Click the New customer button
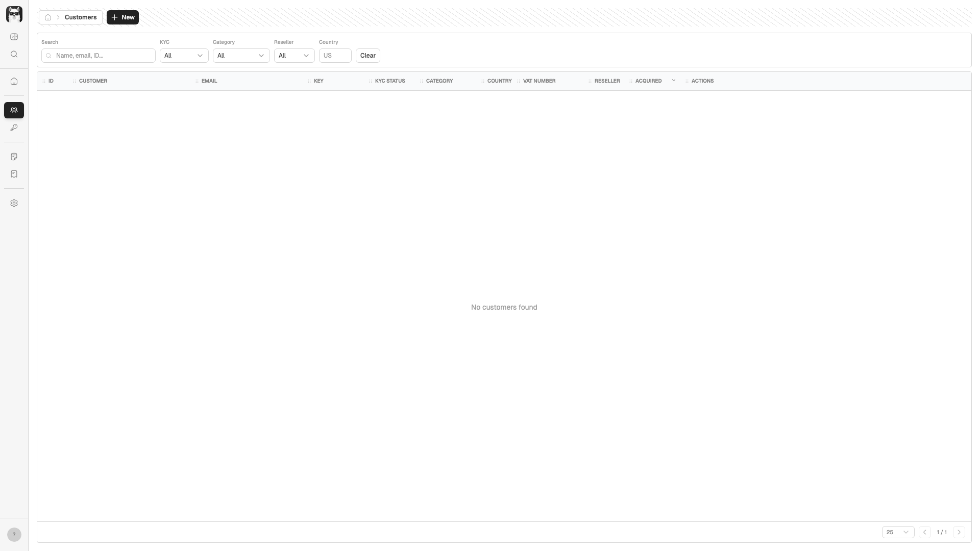This screenshot has height=551, width=980. (x=122, y=17)
